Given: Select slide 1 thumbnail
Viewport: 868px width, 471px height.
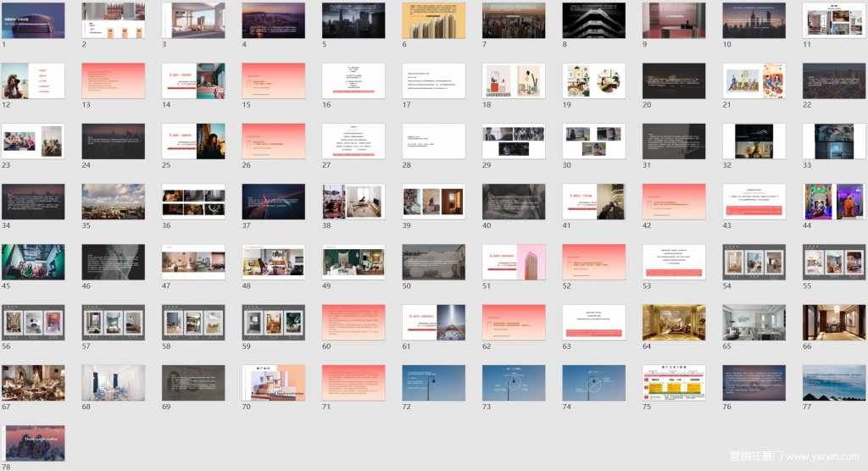Looking at the screenshot, I should click(33, 20).
